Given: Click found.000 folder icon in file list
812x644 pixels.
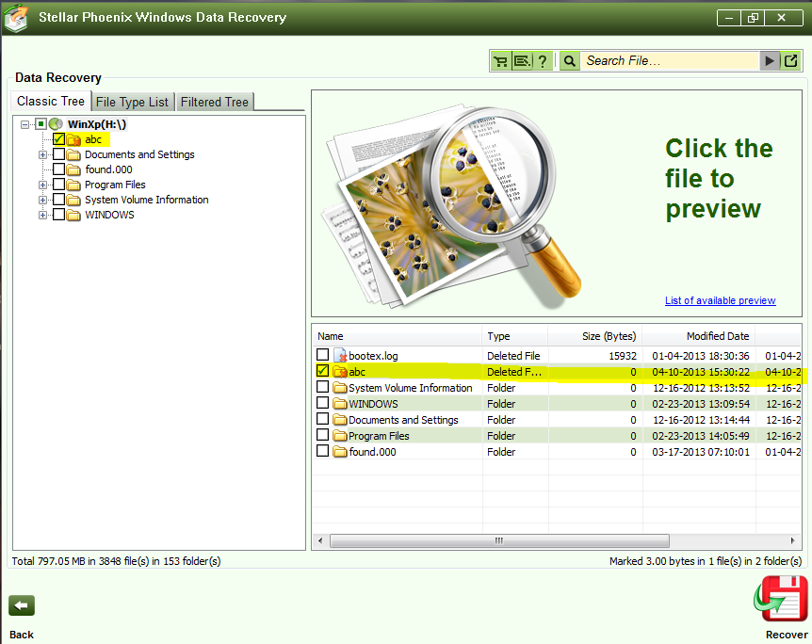Looking at the screenshot, I should click(x=340, y=452).
